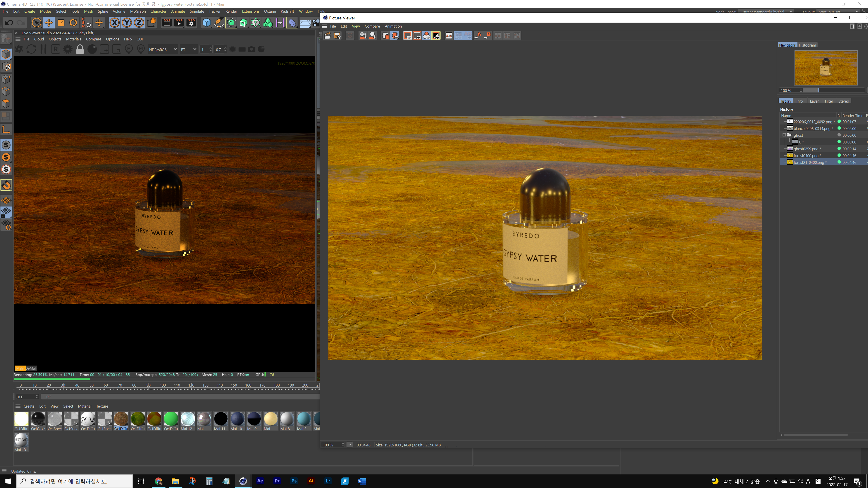The image size is (868, 488).
Task: Activate the Scale tool
Action: click(61, 23)
